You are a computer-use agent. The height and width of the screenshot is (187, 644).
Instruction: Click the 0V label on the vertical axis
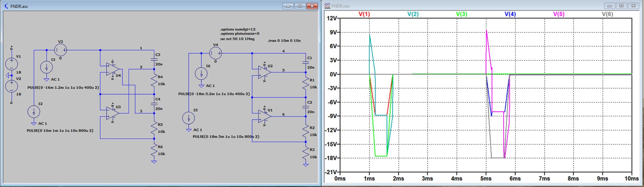point(333,74)
